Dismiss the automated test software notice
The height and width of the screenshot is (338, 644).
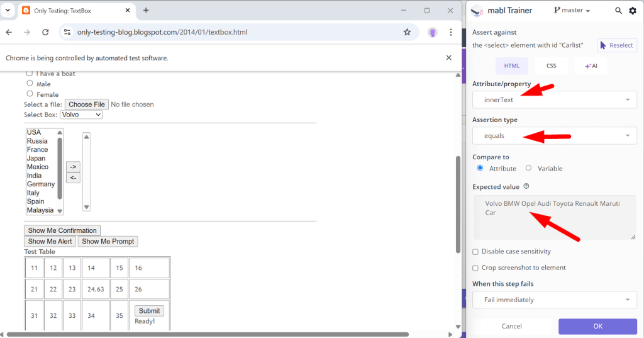449,58
